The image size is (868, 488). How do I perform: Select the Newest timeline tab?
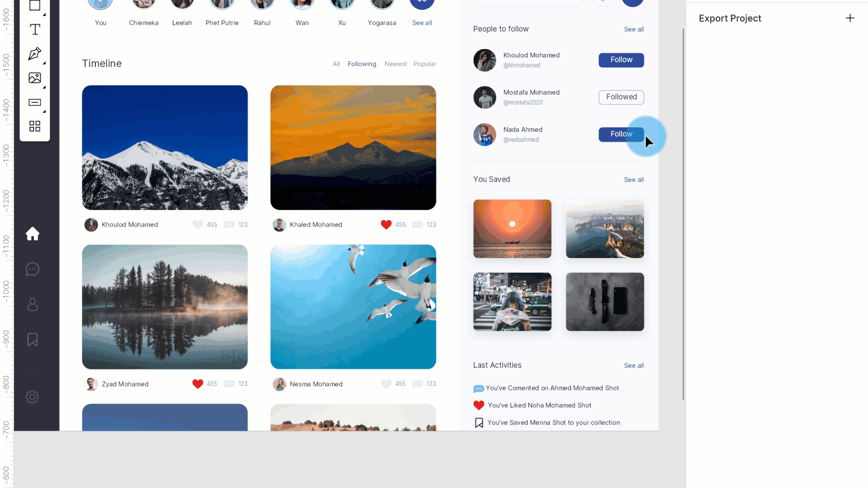tap(395, 64)
